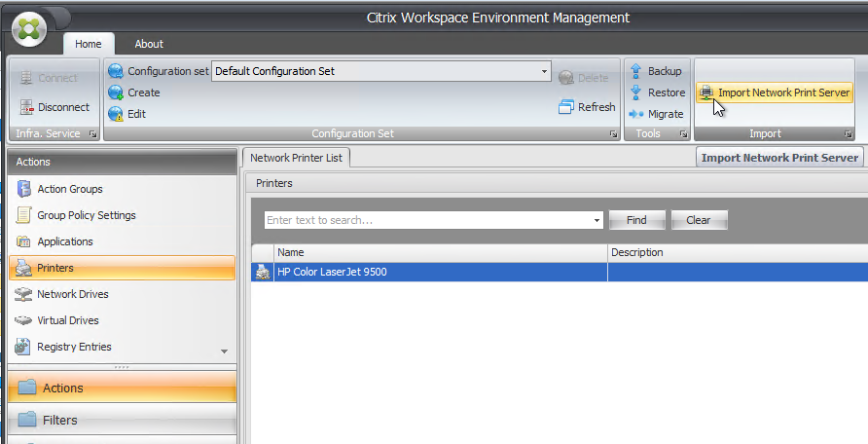This screenshot has width=868, height=444.
Task: Click the Backup up-arrow icon
Action: coord(636,71)
